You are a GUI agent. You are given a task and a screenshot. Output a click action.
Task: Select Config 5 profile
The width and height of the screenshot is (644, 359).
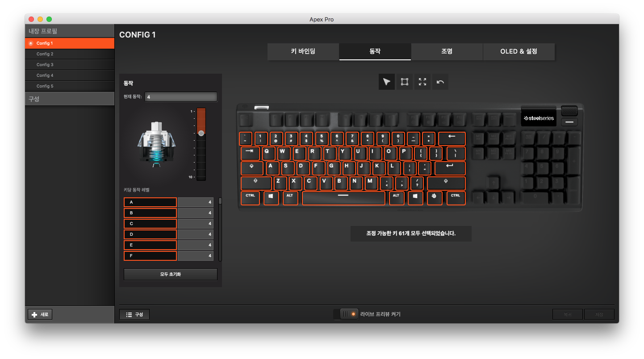[70, 86]
